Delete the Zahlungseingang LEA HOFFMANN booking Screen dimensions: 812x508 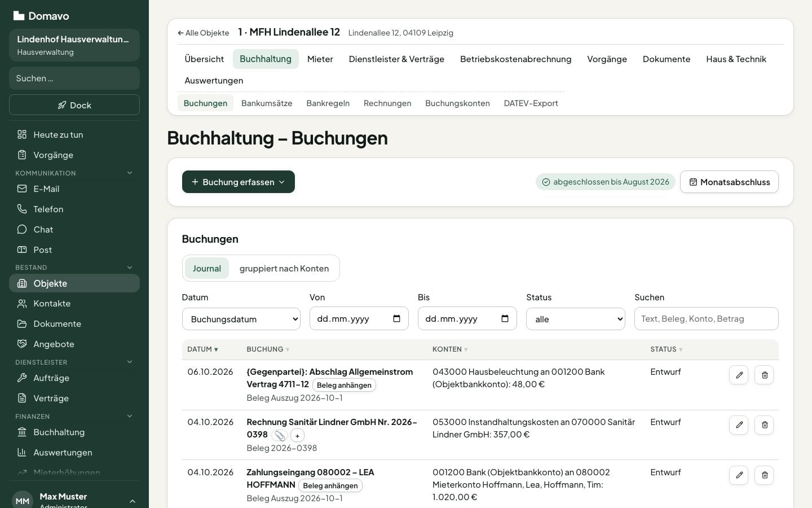pos(764,475)
